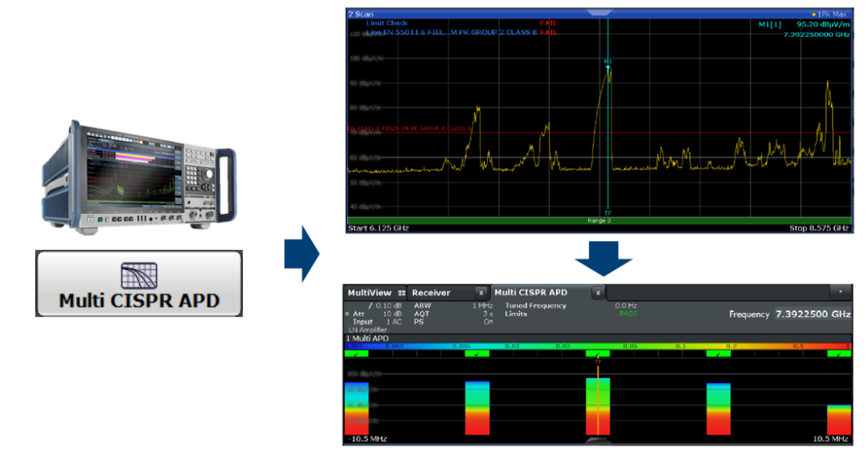Click the rightmost short APD bar
868x452 pixels.
click(x=839, y=420)
